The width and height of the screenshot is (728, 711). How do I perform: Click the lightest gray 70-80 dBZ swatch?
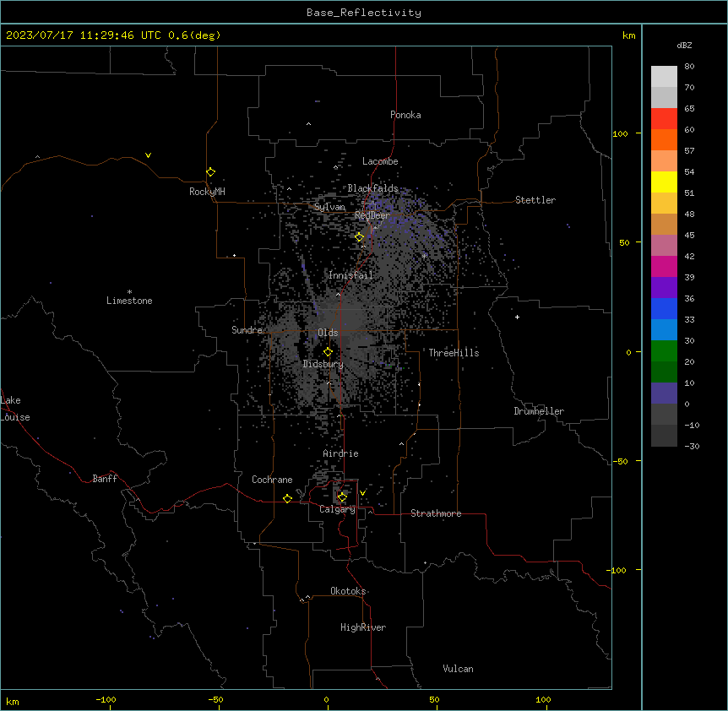pyautogui.click(x=664, y=76)
